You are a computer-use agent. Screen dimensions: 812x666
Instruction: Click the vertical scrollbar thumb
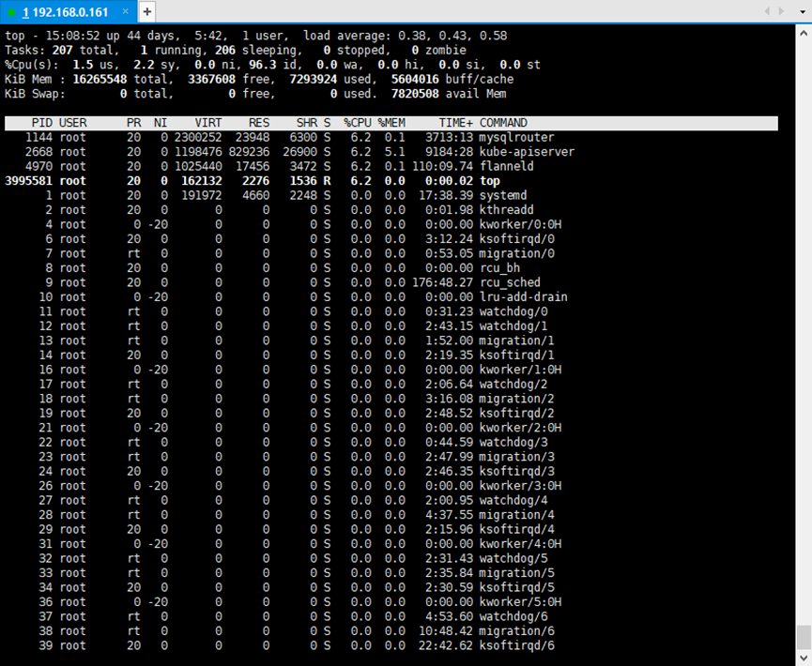804,637
